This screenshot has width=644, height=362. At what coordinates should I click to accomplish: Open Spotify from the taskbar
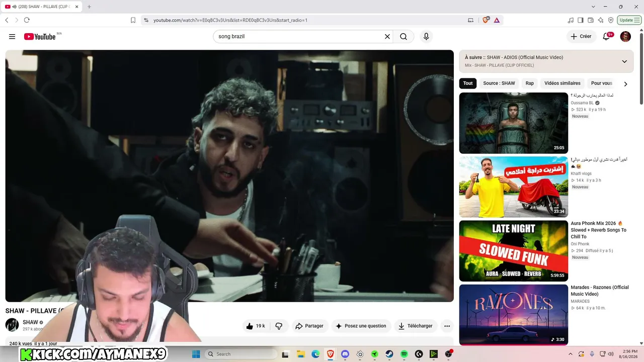(404, 354)
